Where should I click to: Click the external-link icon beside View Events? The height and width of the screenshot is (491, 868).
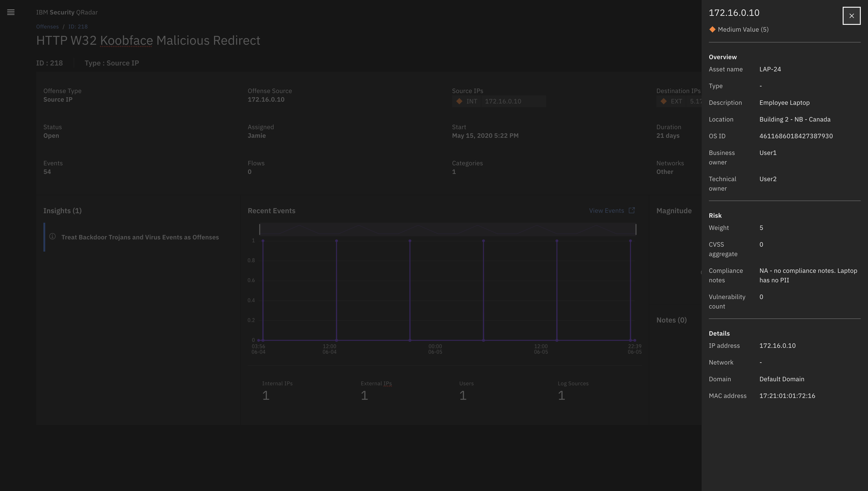coord(632,210)
